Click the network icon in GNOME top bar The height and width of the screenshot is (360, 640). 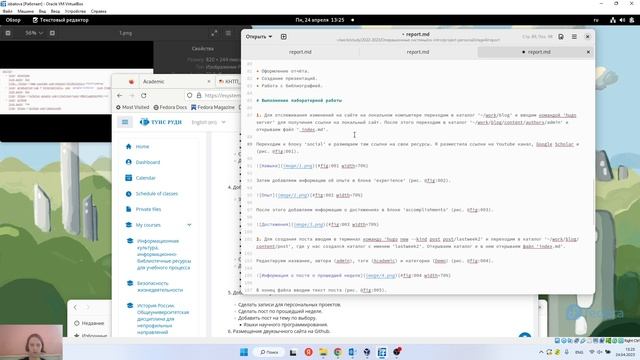pos(613,20)
